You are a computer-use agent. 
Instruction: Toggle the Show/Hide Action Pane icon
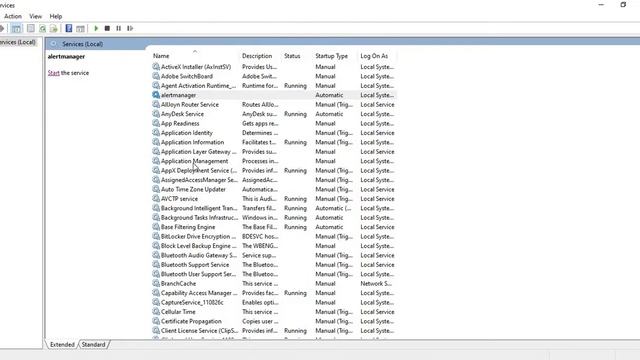click(80, 28)
